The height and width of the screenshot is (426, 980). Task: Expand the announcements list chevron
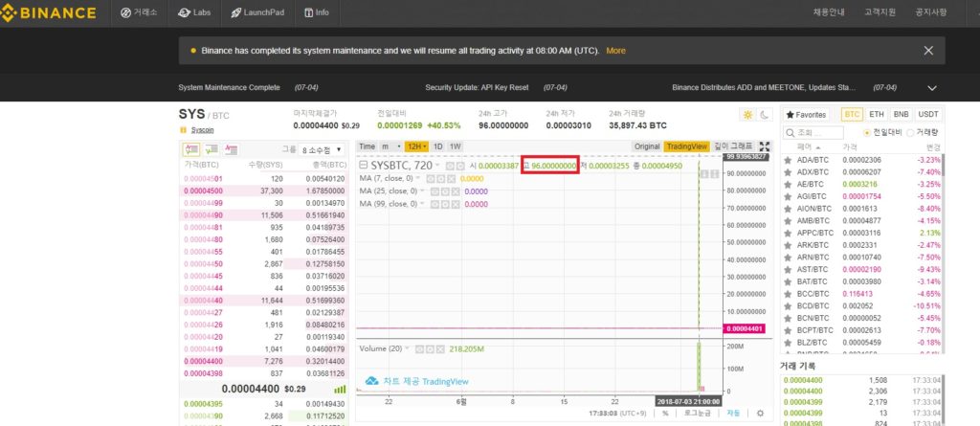(932, 88)
